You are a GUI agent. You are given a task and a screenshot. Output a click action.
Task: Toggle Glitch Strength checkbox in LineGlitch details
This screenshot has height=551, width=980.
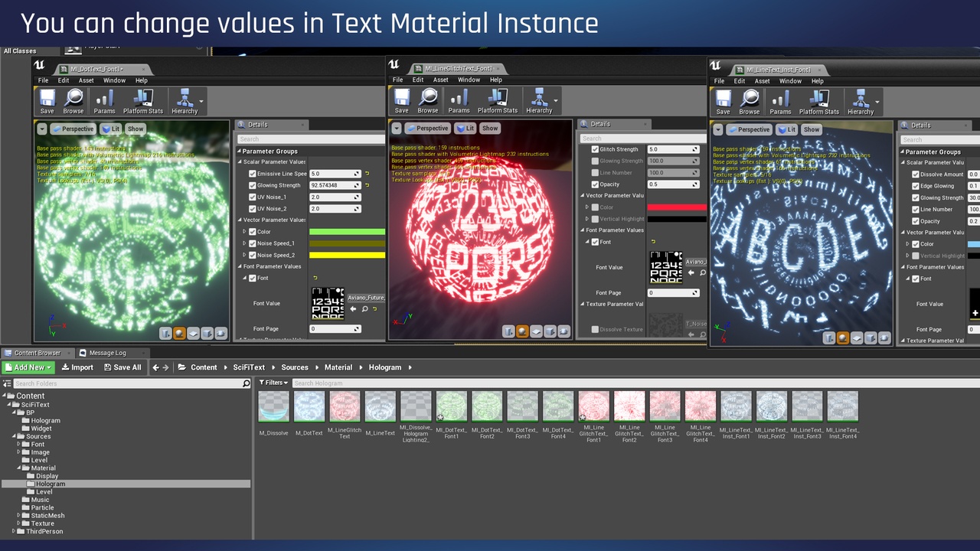pos(595,149)
